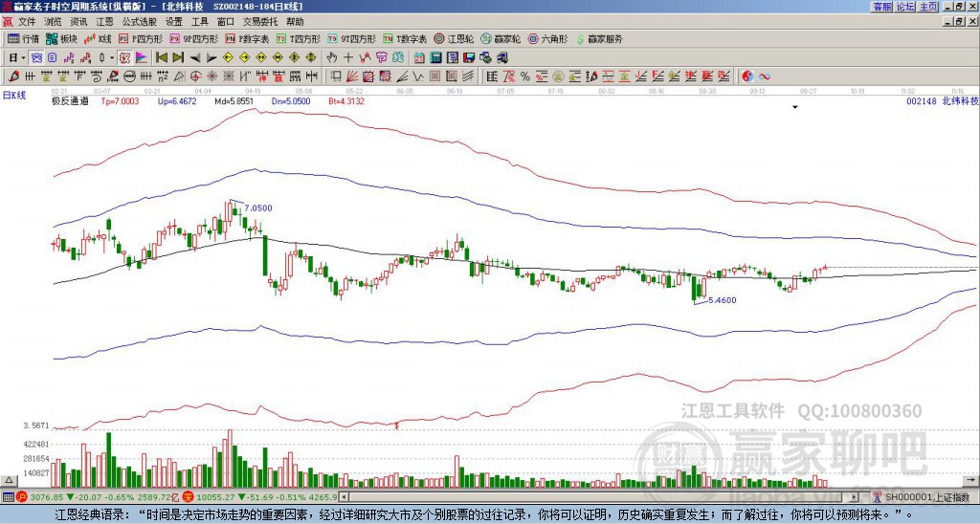Click the Up=6.4672 value
The width and height of the screenshot is (980, 524).
[177, 100]
